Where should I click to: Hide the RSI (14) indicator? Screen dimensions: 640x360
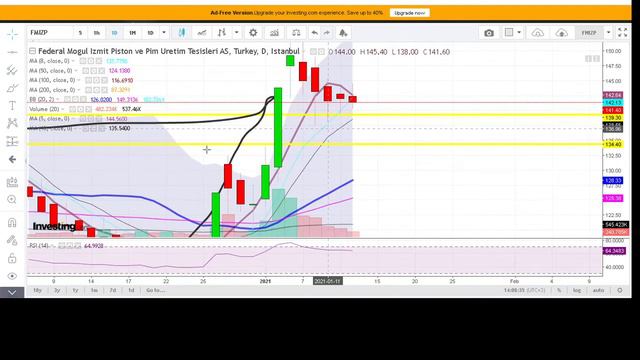click(x=62, y=246)
